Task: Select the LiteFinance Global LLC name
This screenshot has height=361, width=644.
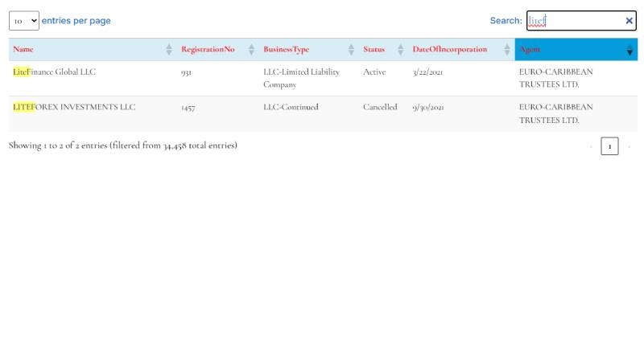Action: tap(55, 72)
